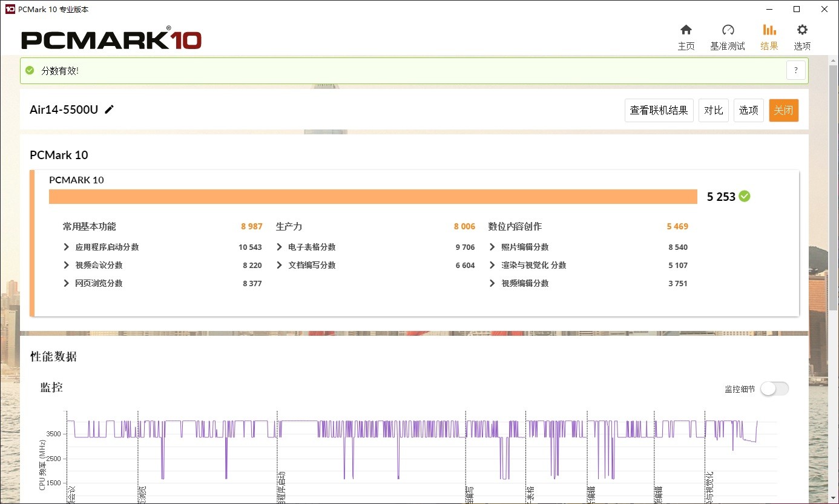Click the overall score 5 253
The image size is (839, 504).
pos(721,197)
